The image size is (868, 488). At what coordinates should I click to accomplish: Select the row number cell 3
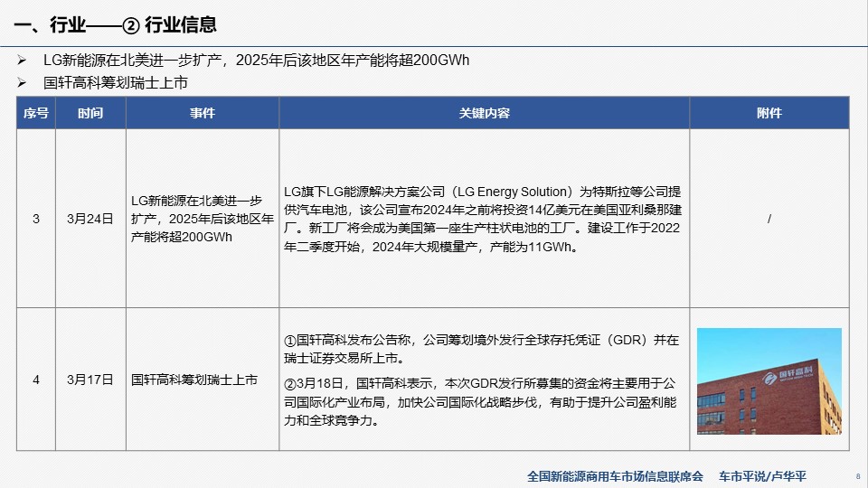click(36, 219)
